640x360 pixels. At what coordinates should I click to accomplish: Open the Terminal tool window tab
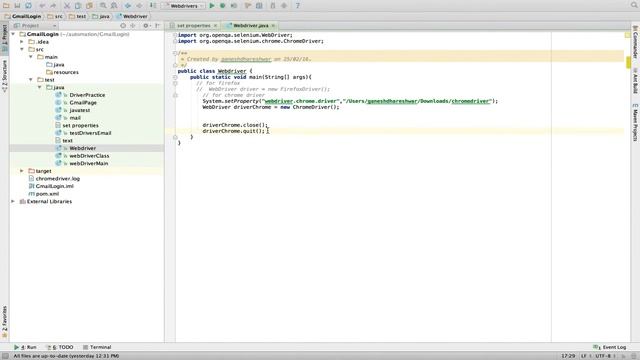point(97,347)
